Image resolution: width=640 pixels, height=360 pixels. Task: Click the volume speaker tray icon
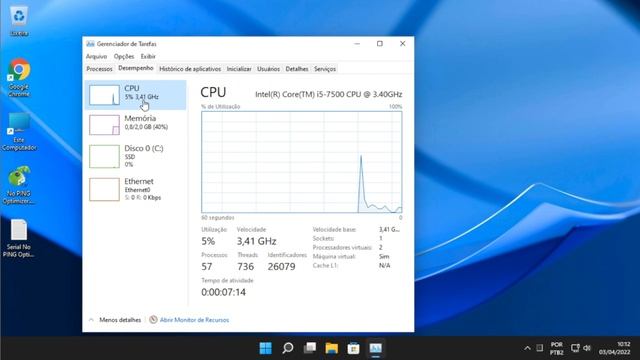(587, 348)
